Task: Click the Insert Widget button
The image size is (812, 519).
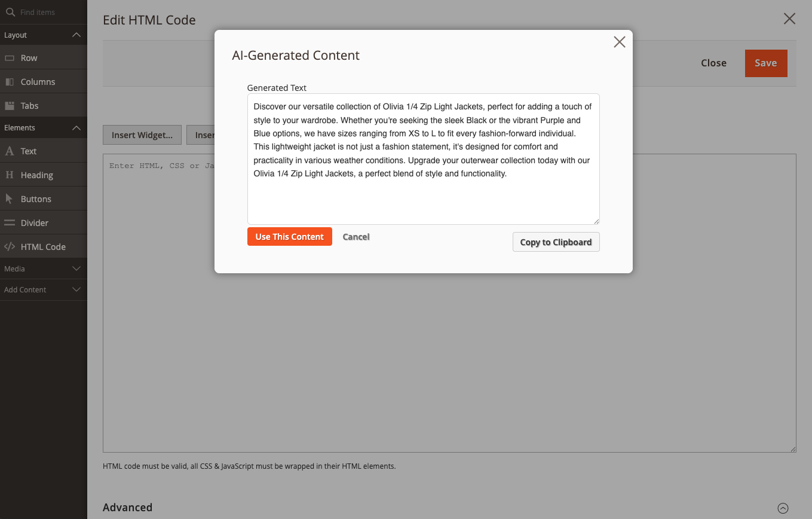Action: [x=142, y=135]
